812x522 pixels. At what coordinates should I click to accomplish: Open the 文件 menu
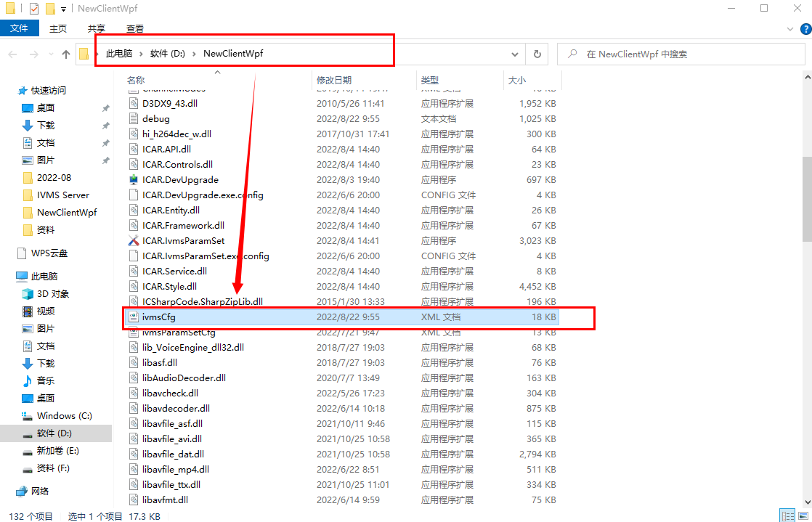tap(19, 28)
